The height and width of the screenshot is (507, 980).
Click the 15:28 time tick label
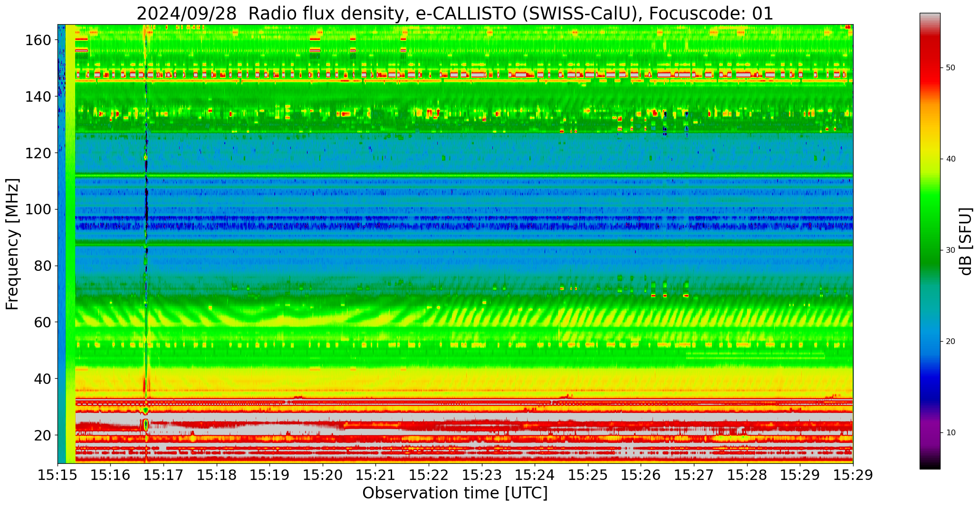tap(747, 475)
